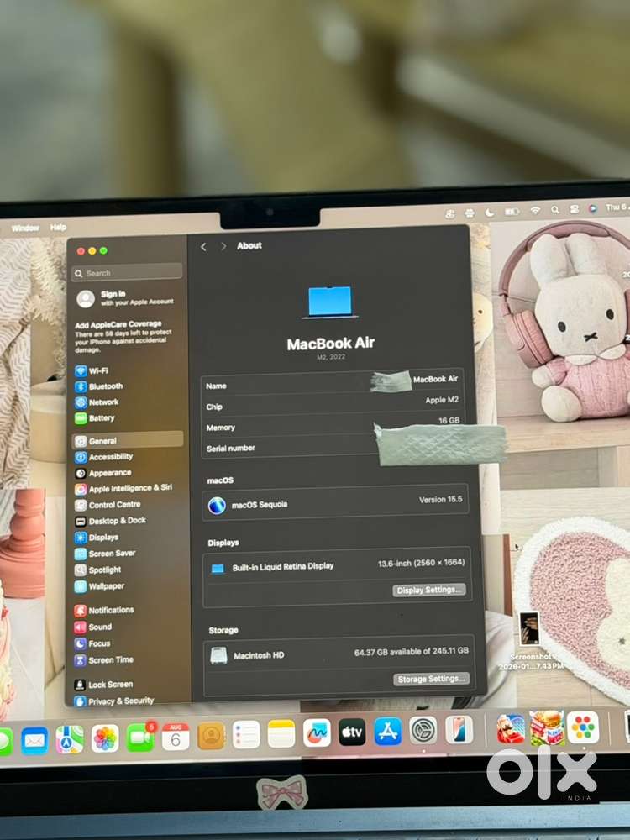The image size is (630, 840).
Task: Click the macOS Sequoia row
Action: coord(335,503)
